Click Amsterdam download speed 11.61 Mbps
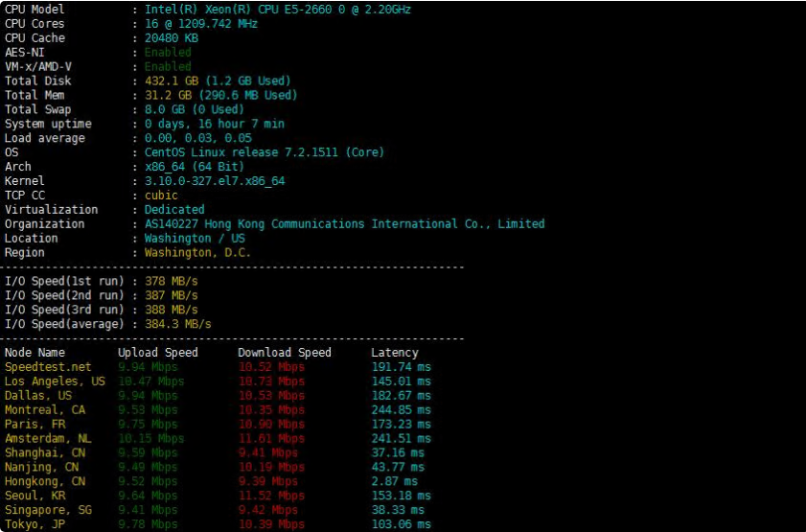806x532 pixels. [x=271, y=439]
